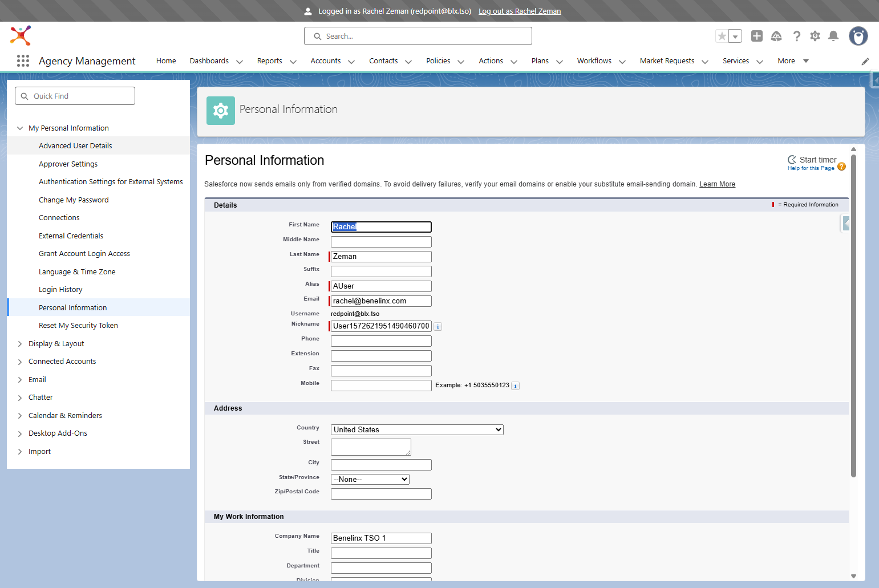The width and height of the screenshot is (879, 588).
Task: Click Log out as Rachel Zeman link
Action: [520, 11]
